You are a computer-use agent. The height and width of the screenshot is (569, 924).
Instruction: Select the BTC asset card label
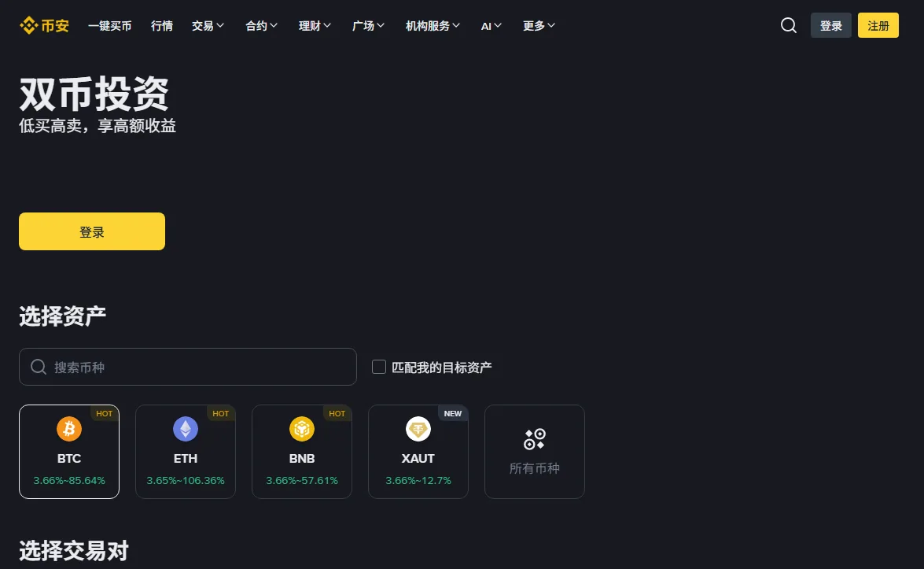pos(69,458)
